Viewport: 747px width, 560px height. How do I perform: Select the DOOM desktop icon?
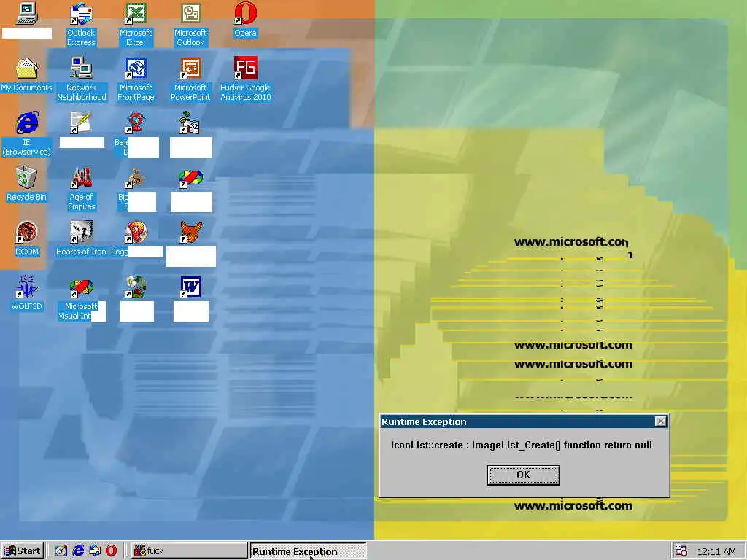(27, 239)
